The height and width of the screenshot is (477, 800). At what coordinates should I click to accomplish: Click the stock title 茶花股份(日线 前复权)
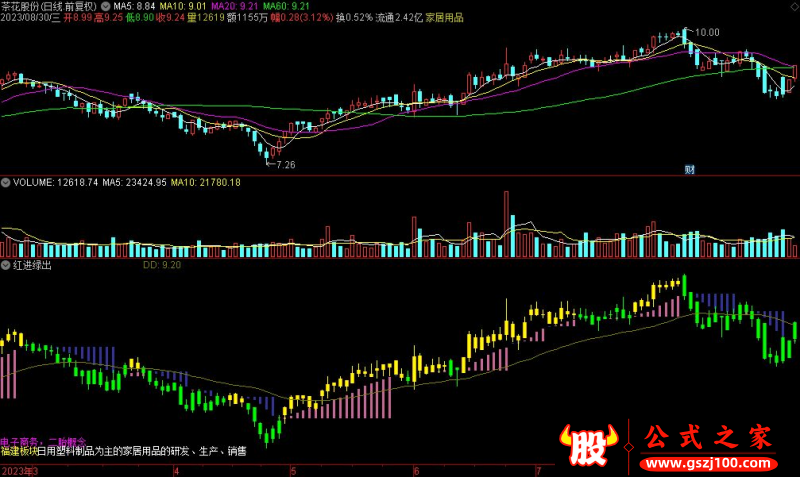[x=49, y=6]
